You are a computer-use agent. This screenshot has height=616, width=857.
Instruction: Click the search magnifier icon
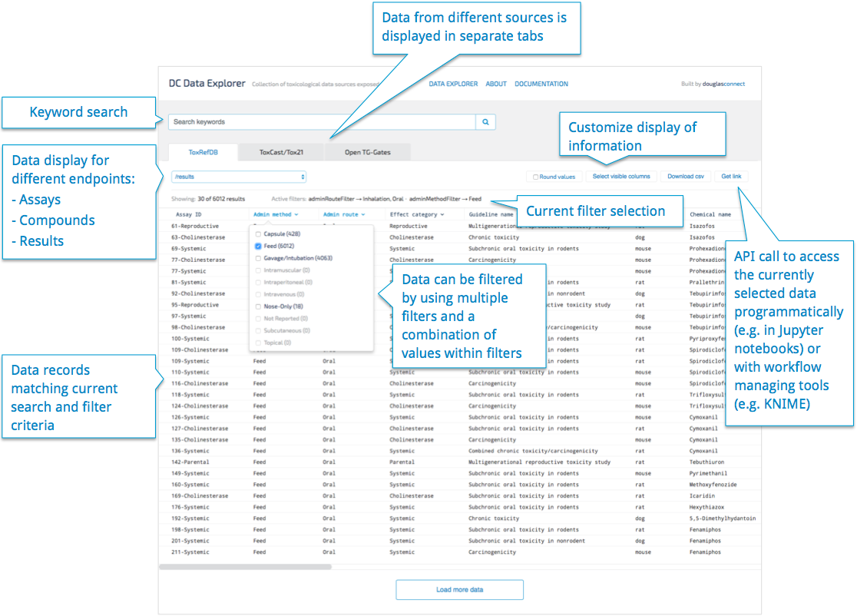487,122
